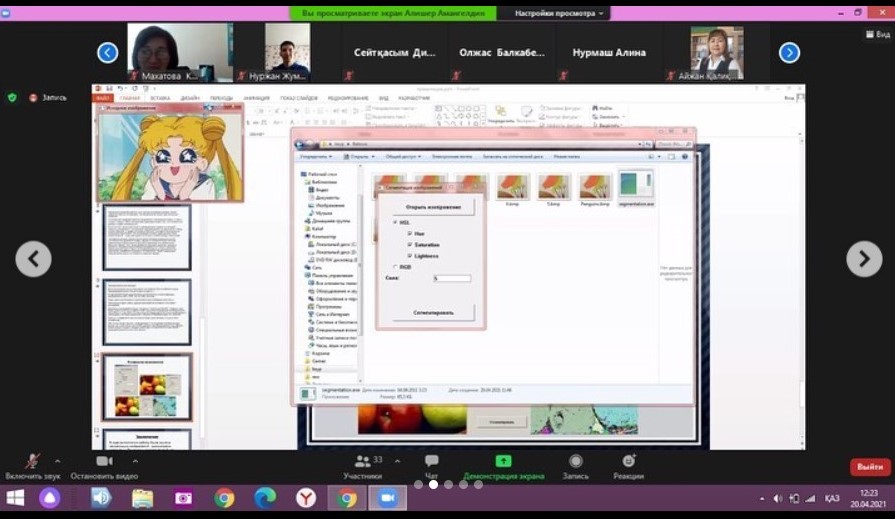Open ДИЗАЙН tab in PowerPoint ribbon
Screen dimensions: 895x519
point(190,98)
